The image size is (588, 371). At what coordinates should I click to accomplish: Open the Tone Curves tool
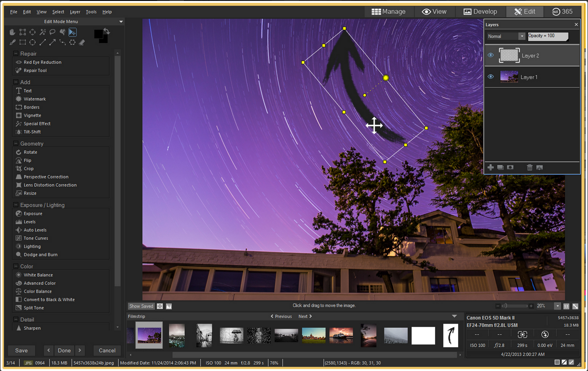36,238
